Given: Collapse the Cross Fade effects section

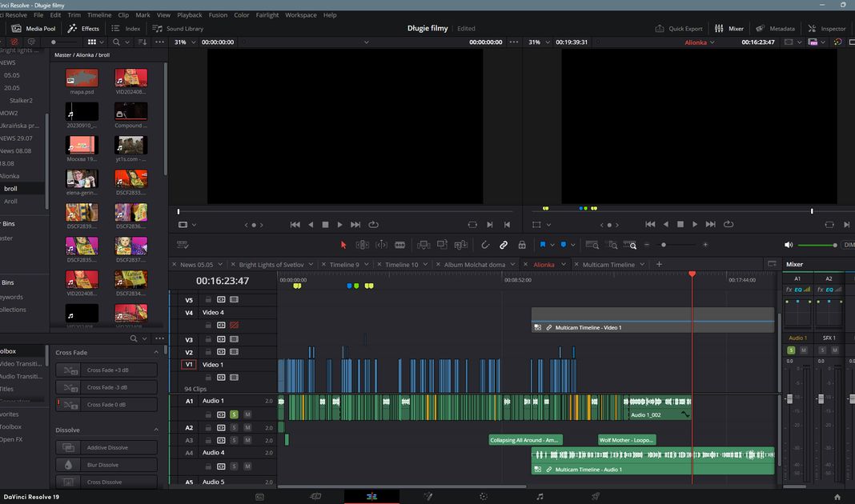Looking at the screenshot, I should pyautogui.click(x=156, y=353).
